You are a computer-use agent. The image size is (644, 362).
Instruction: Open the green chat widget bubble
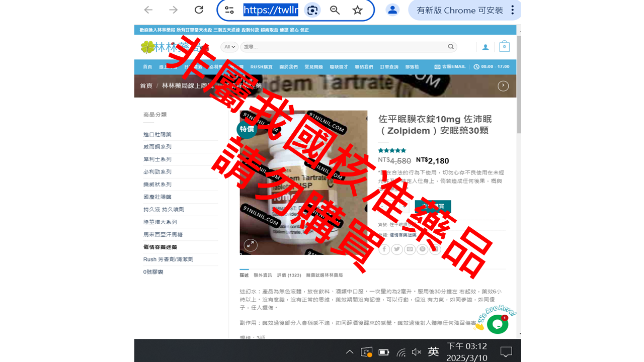point(497,324)
